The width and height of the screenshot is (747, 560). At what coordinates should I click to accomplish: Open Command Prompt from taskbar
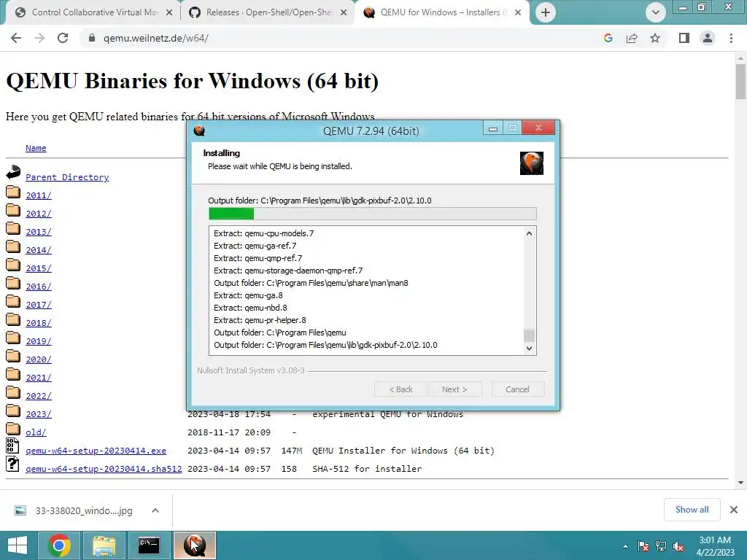[149, 545]
